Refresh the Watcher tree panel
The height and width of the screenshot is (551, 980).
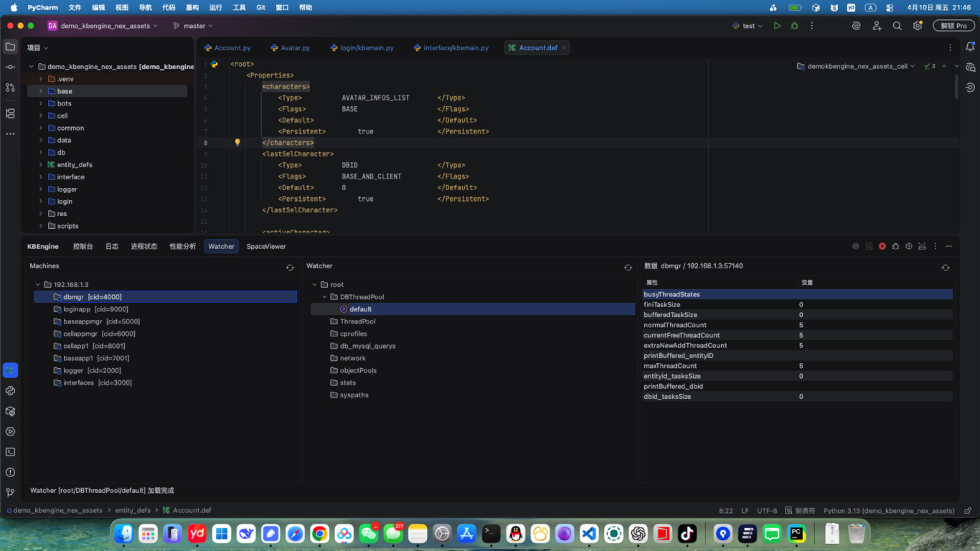628,267
